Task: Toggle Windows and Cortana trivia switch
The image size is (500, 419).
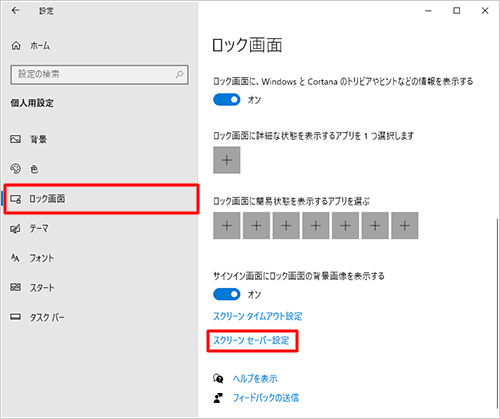Action: [x=227, y=100]
